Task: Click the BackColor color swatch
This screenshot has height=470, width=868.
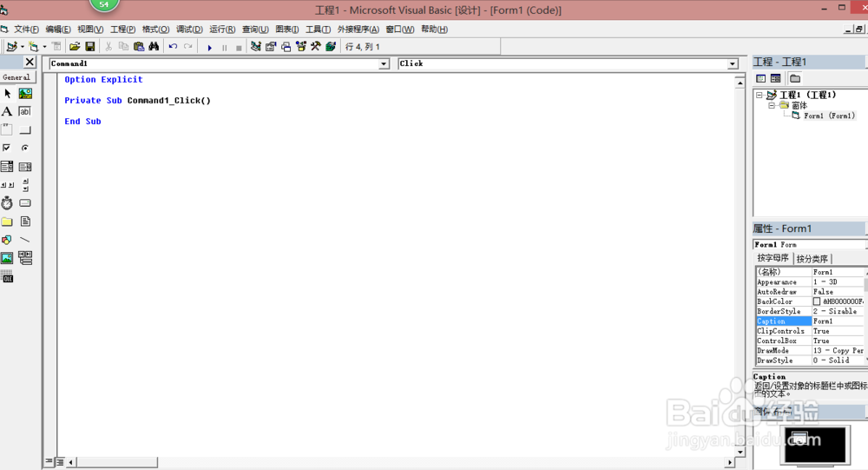Action: pyautogui.click(x=817, y=301)
